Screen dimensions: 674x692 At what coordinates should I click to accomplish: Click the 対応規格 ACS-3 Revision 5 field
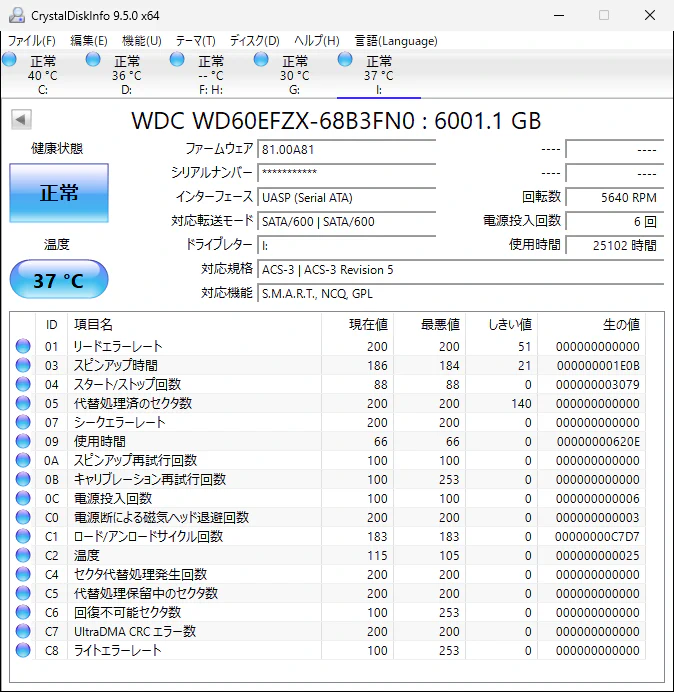461,269
